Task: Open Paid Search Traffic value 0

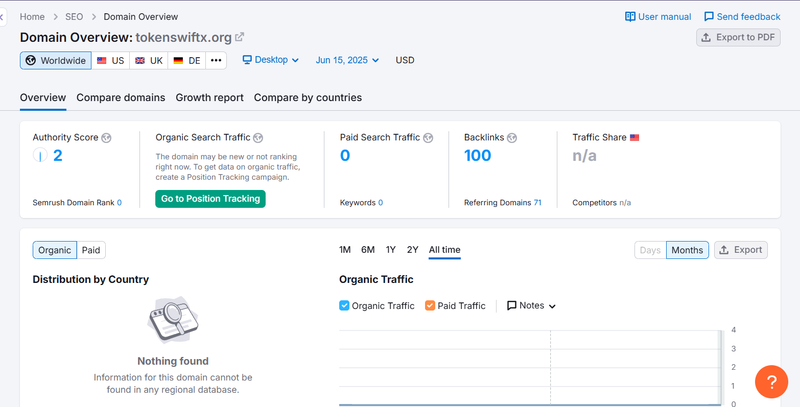Action: (x=345, y=155)
